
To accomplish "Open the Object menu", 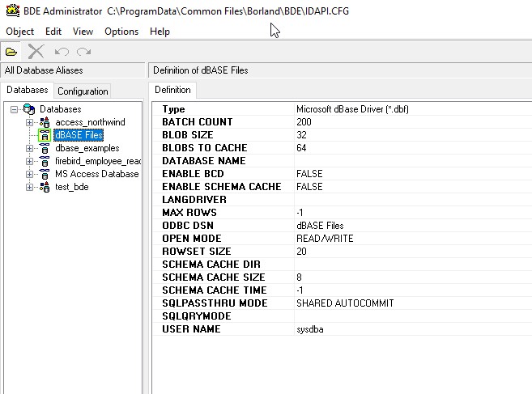I will (19, 32).
